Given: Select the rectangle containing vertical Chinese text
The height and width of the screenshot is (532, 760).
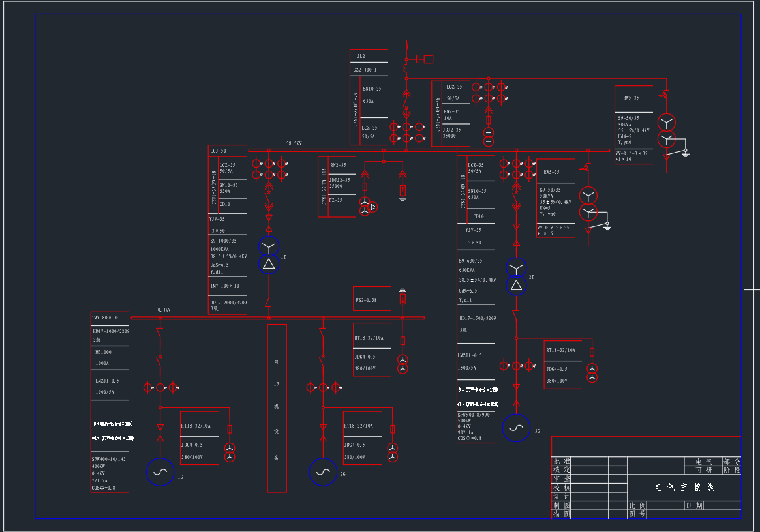Looking at the screenshot, I should (277, 407).
